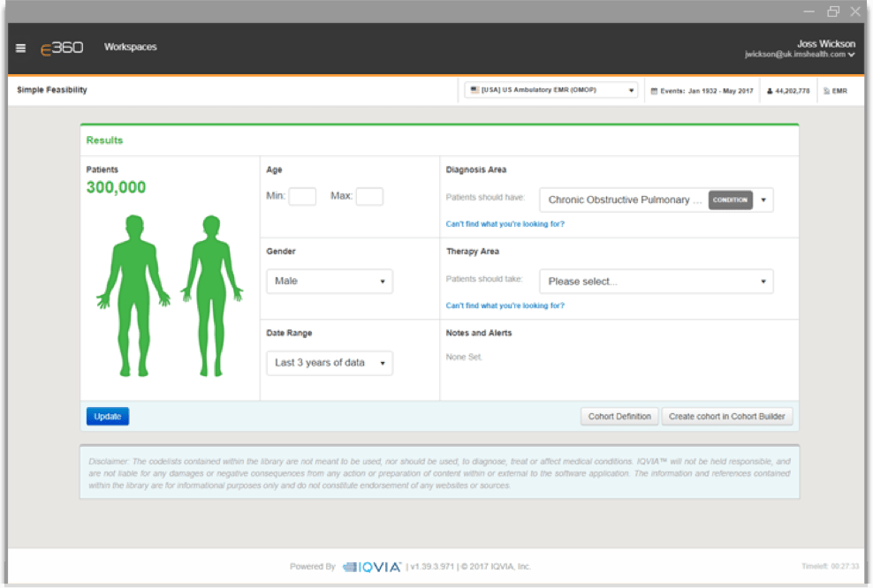Screen dimensions: 873x588
Task: Click the EMR data type icon
Action: point(826,91)
